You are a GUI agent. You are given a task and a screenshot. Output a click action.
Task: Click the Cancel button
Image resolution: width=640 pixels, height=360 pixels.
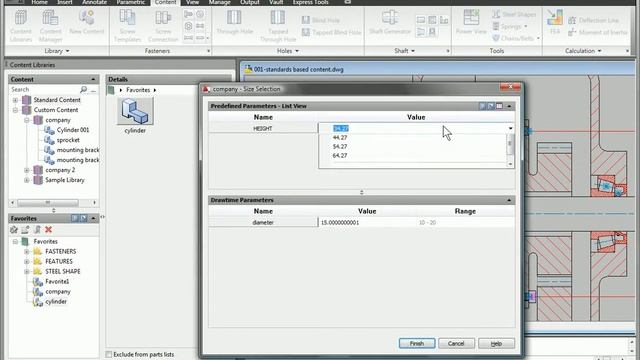coord(456,344)
